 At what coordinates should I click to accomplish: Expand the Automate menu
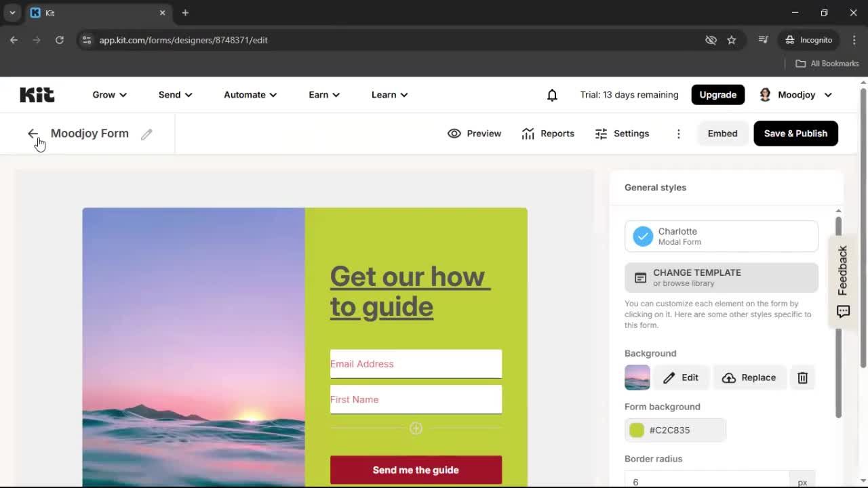tap(250, 95)
